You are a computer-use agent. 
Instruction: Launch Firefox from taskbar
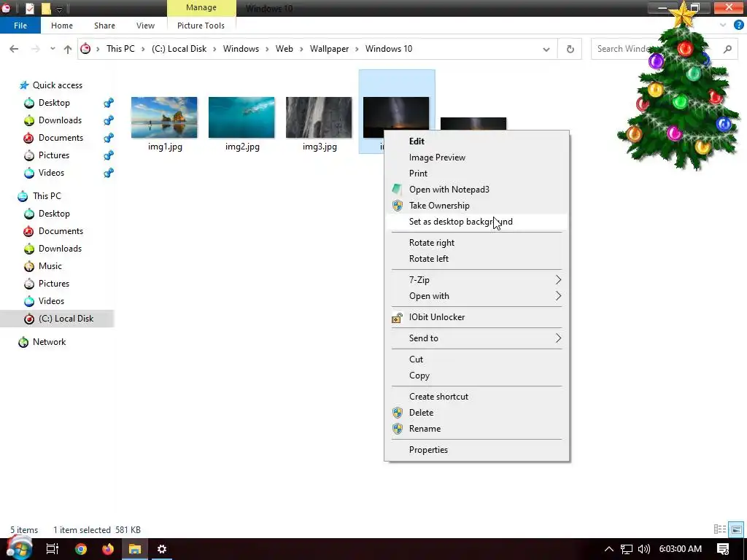[108, 549]
